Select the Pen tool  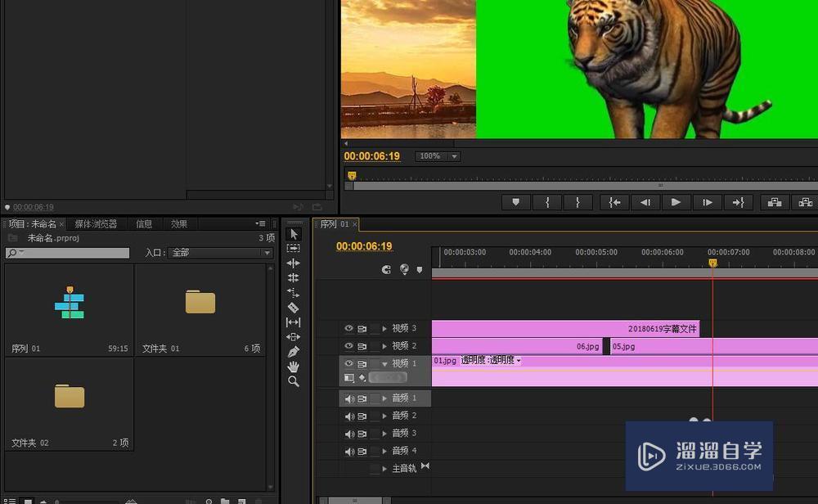click(294, 352)
